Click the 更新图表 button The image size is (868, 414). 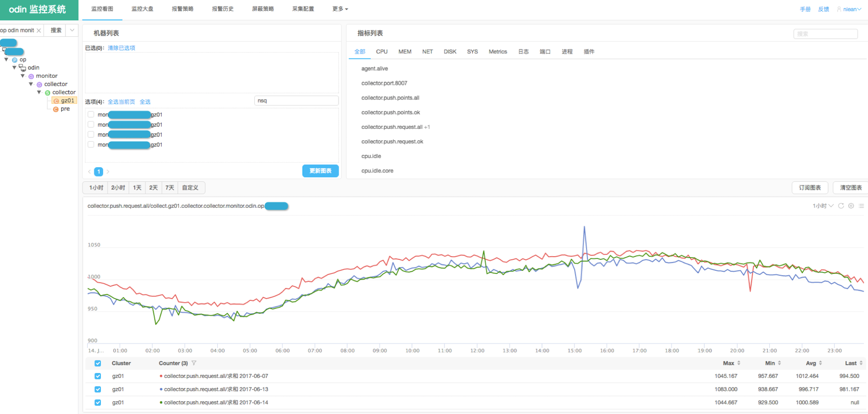(320, 171)
